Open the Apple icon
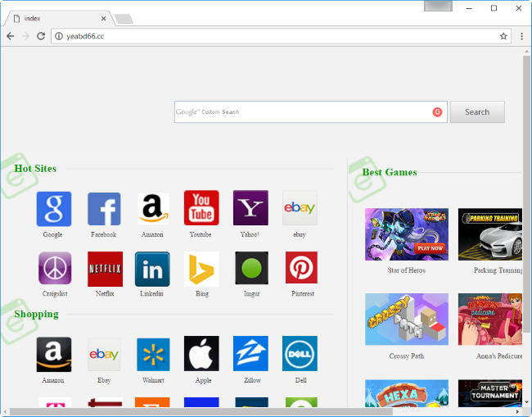Image resolution: width=532 pixels, height=417 pixels. (x=201, y=353)
